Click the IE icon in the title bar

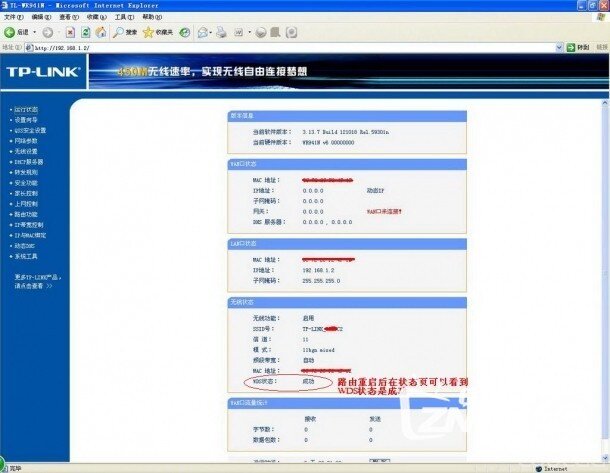point(5,5)
